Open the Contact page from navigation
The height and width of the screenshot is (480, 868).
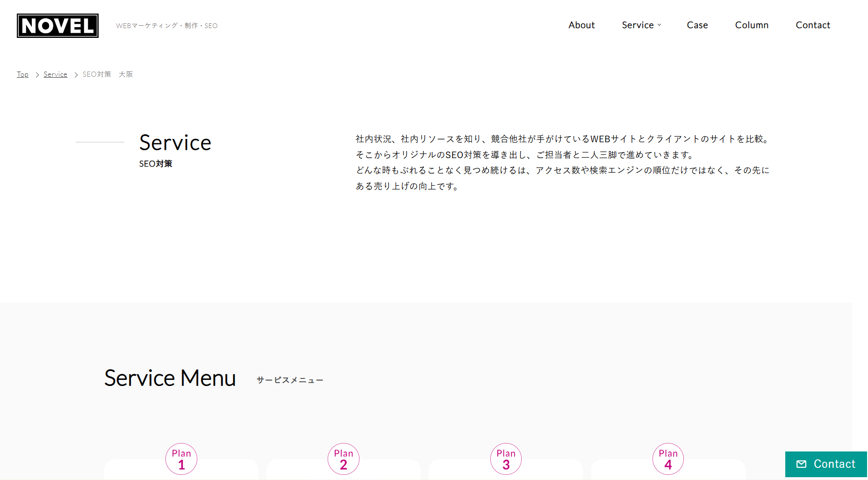(x=813, y=25)
